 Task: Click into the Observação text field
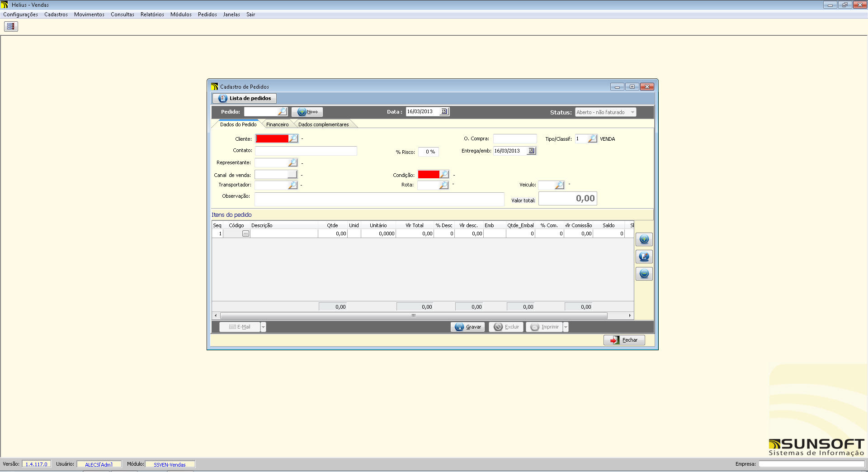click(379, 199)
